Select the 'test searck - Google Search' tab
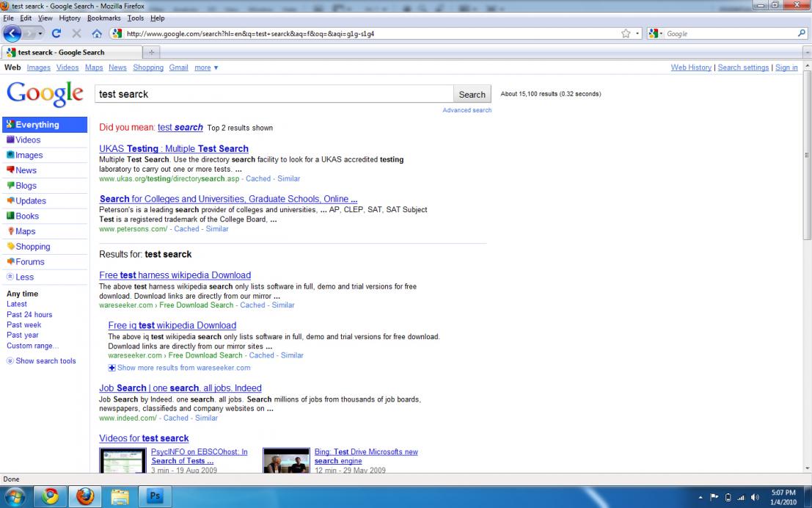Screen dimensions: 812x508 coord(72,52)
